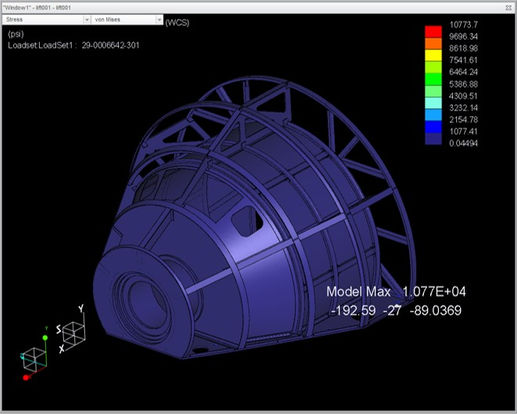Select the legend value 5386.88
Screen dimensions: 517x414
click(x=463, y=84)
